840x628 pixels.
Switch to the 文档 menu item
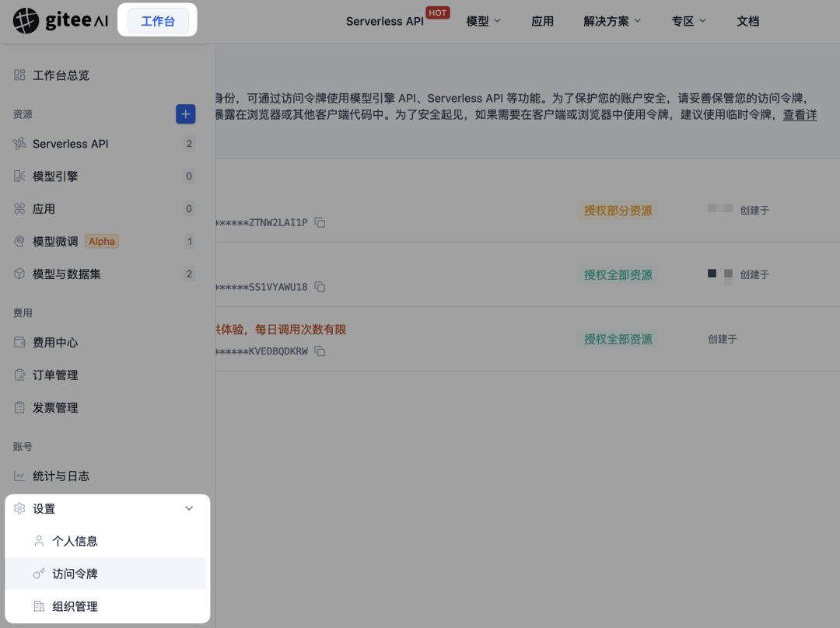click(747, 21)
